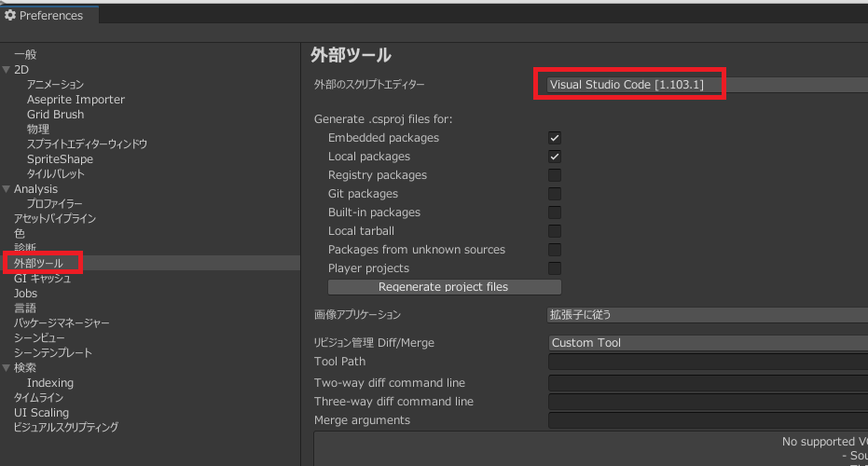Click Regenerate project files button

point(444,287)
